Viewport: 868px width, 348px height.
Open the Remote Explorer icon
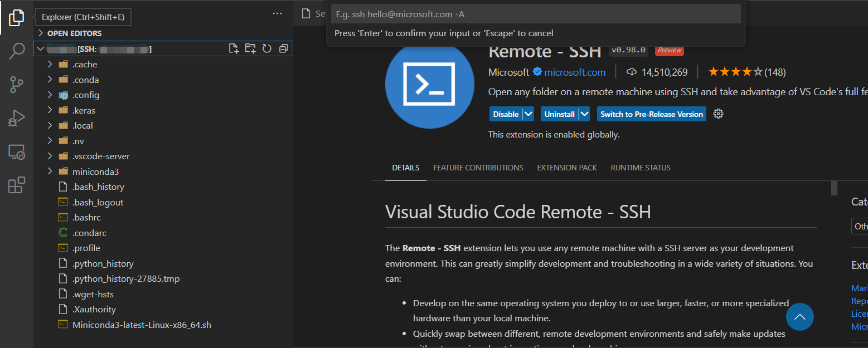point(17,151)
